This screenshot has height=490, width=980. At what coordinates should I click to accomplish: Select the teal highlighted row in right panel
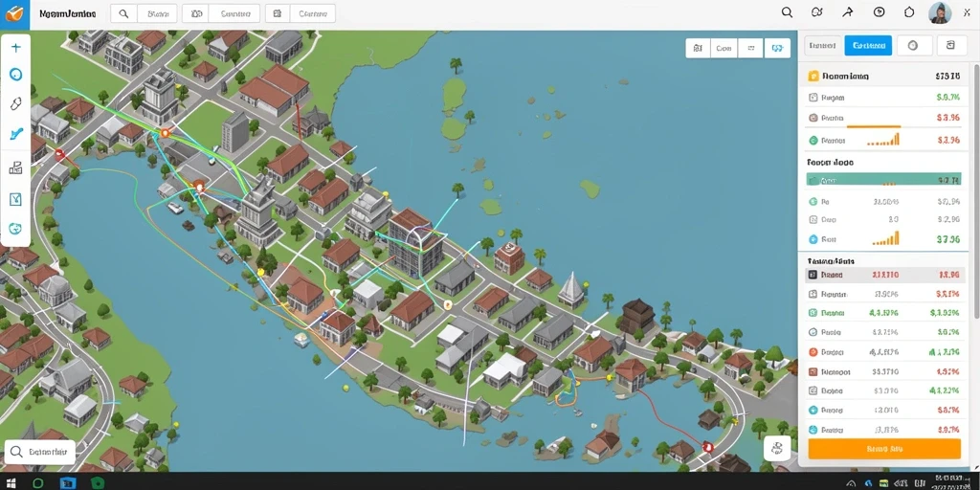pos(884,180)
